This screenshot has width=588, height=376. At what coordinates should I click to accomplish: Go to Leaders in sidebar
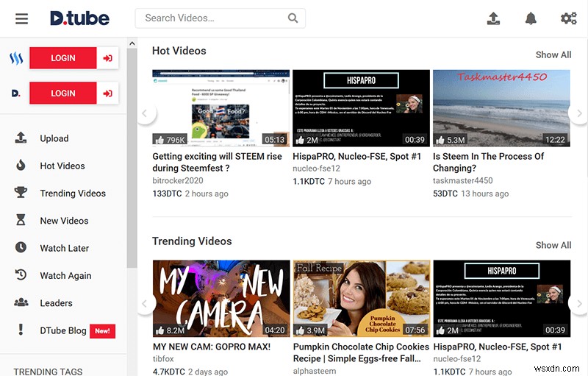click(x=56, y=302)
